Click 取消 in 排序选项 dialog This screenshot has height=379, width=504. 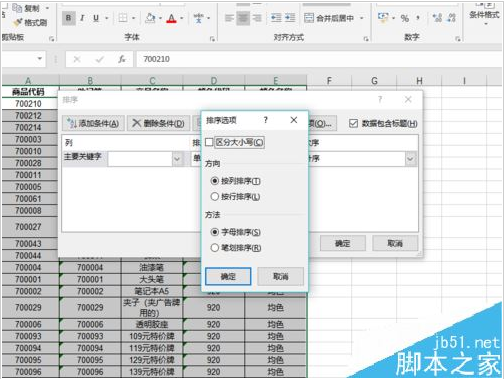(x=281, y=276)
